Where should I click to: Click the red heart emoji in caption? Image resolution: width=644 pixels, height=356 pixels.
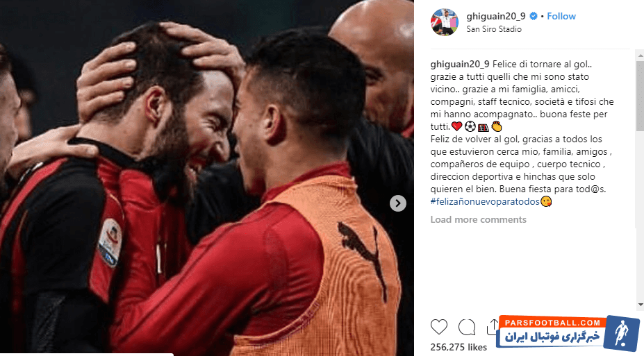[x=456, y=126]
